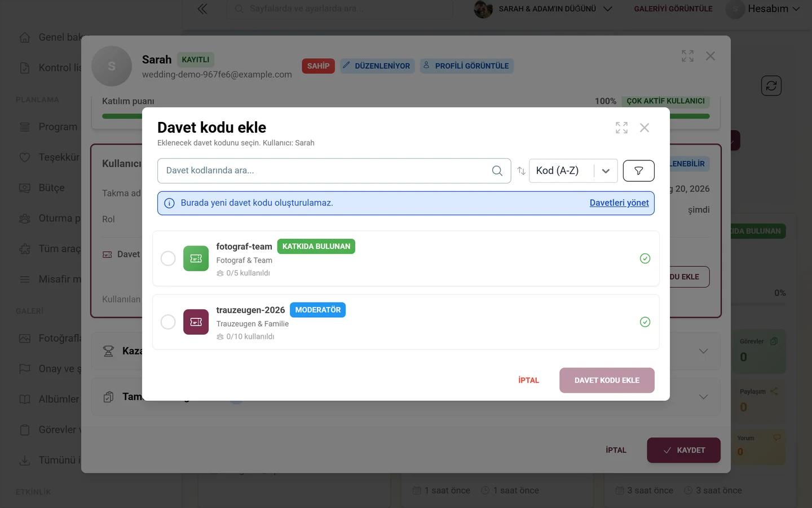This screenshot has height=508, width=812.
Task: Click the KAYDET save button
Action: point(683,450)
